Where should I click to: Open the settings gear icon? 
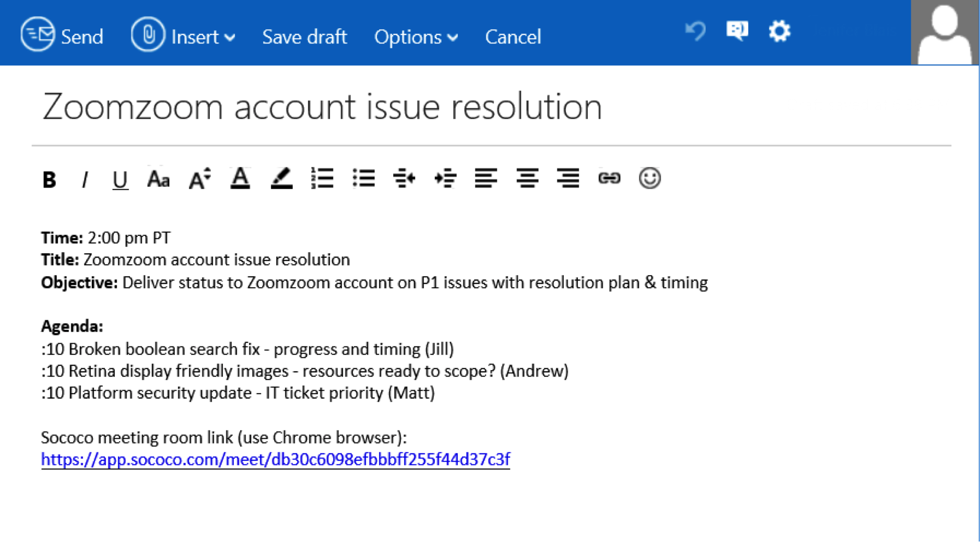(779, 31)
